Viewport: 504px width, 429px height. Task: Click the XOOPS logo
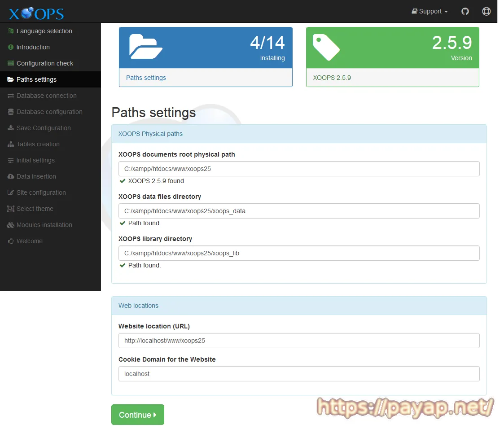tap(36, 13)
